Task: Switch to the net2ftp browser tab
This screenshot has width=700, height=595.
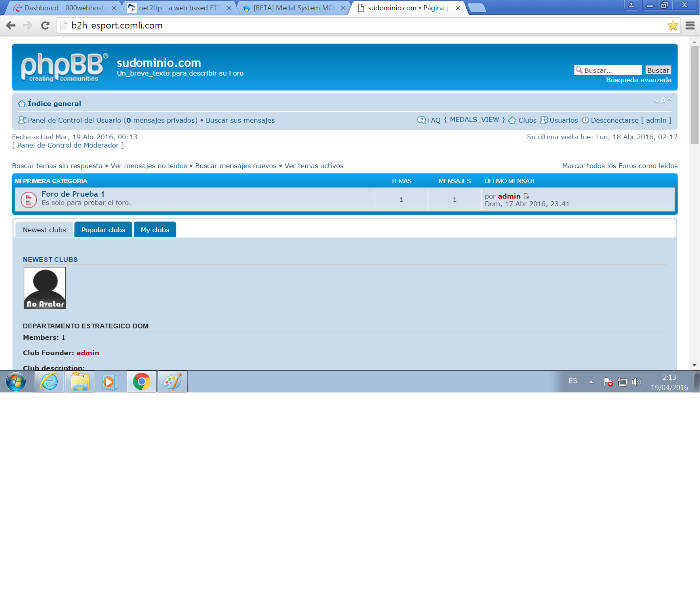Action: (179, 8)
